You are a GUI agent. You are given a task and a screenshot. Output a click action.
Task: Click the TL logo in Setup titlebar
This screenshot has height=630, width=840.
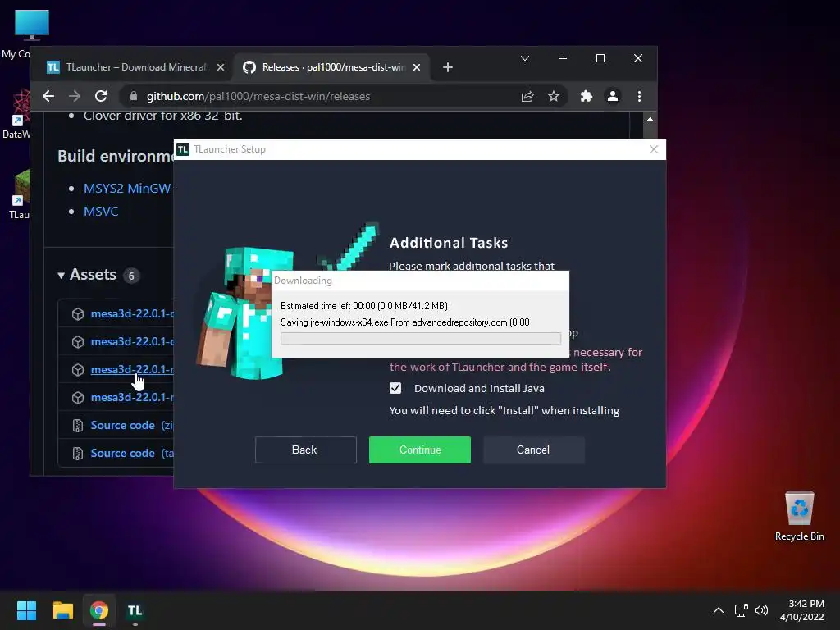click(183, 149)
